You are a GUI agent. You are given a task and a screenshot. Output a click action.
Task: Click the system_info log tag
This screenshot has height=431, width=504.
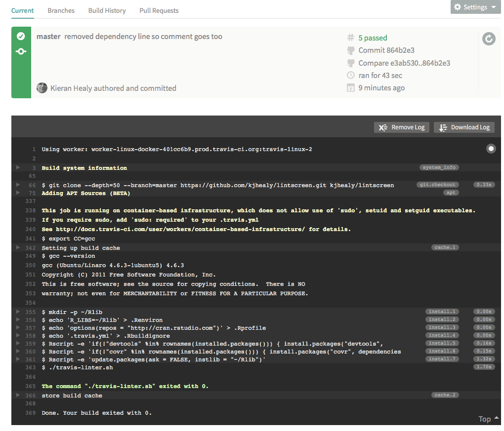point(439,167)
